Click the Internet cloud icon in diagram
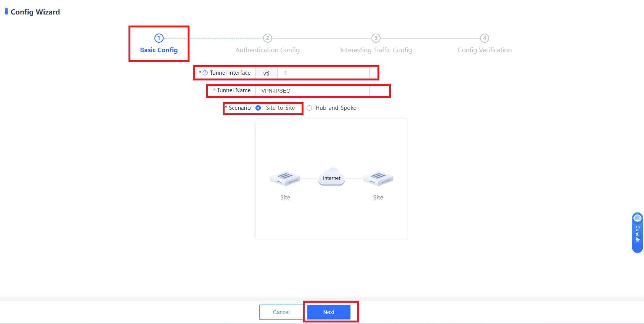 (x=332, y=176)
